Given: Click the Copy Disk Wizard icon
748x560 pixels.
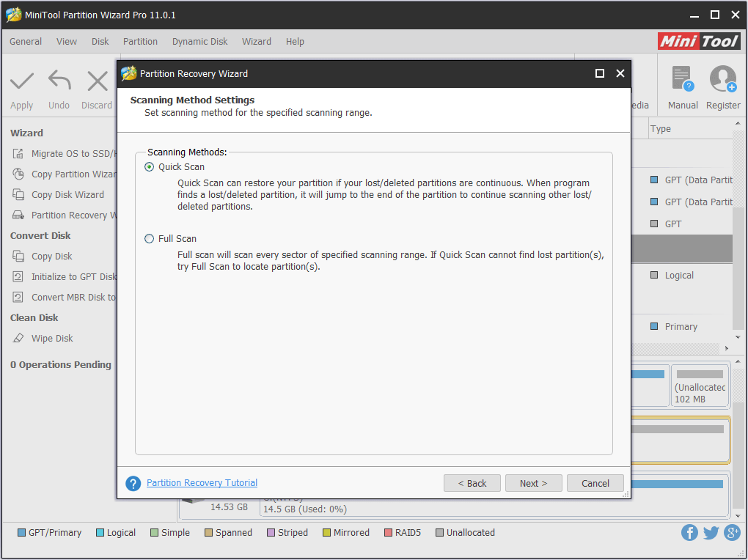Looking at the screenshot, I should pyautogui.click(x=18, y=195).
